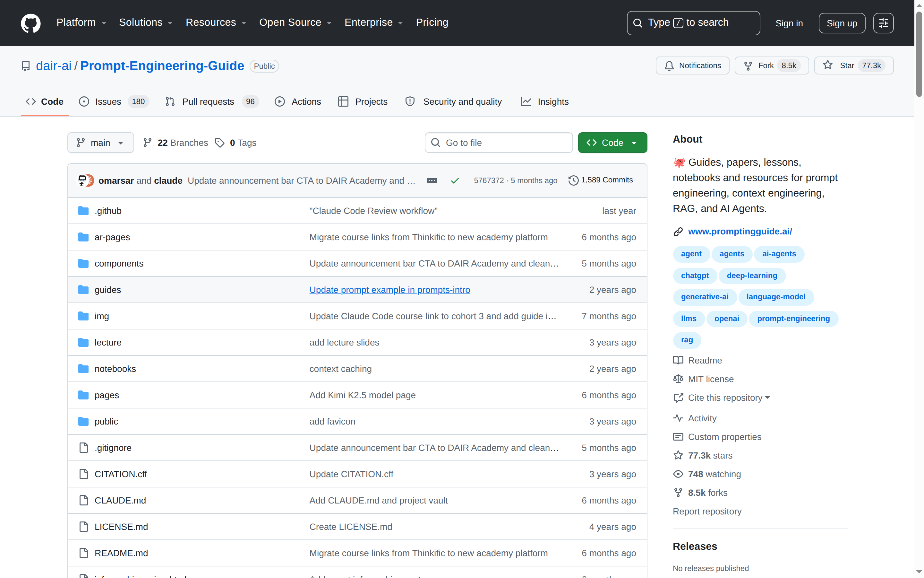Open the 1,589 Commits history

pyautogui.click(x=601, y=180)
